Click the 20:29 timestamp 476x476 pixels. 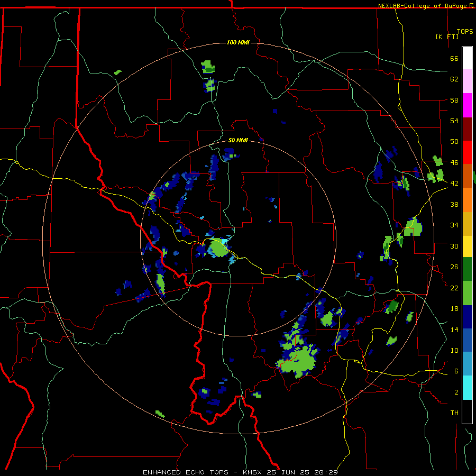point(326,472)
